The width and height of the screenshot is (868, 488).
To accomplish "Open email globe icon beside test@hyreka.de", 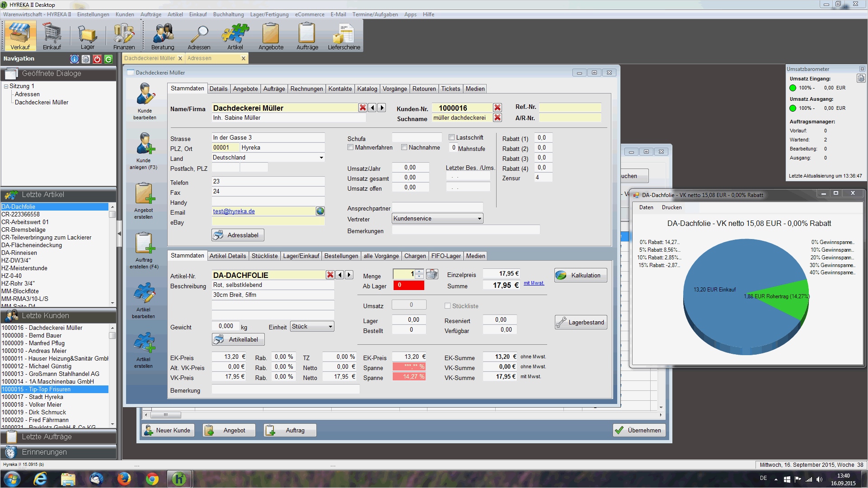I will click(320, 211).
